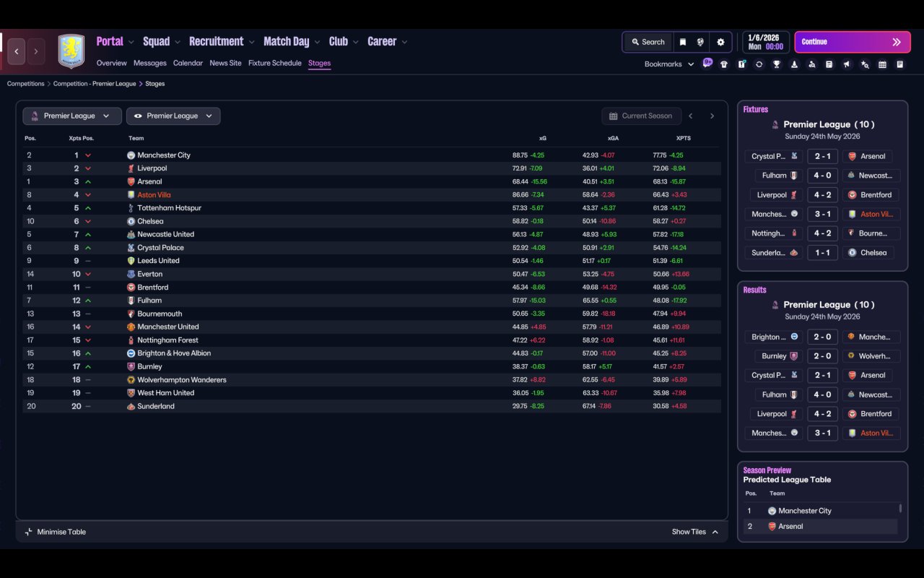Viewport: 924px width, 578px height.
Task: Open the world globe icon
Action: (700, 42)
